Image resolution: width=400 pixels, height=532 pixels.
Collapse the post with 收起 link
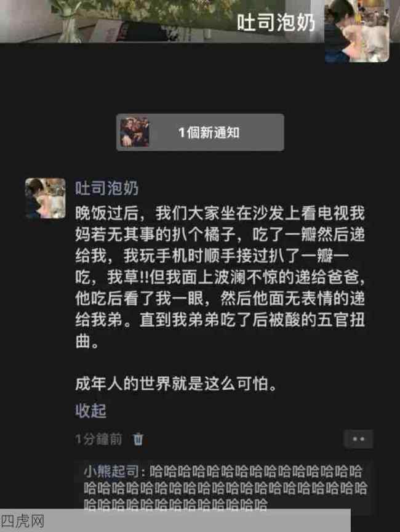coord(90,411)
